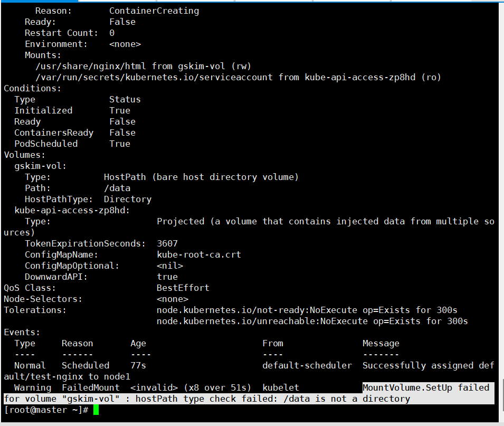504x426 pixels.
Task: Click the Volumes: heading
Action: [x=24, y=155]
